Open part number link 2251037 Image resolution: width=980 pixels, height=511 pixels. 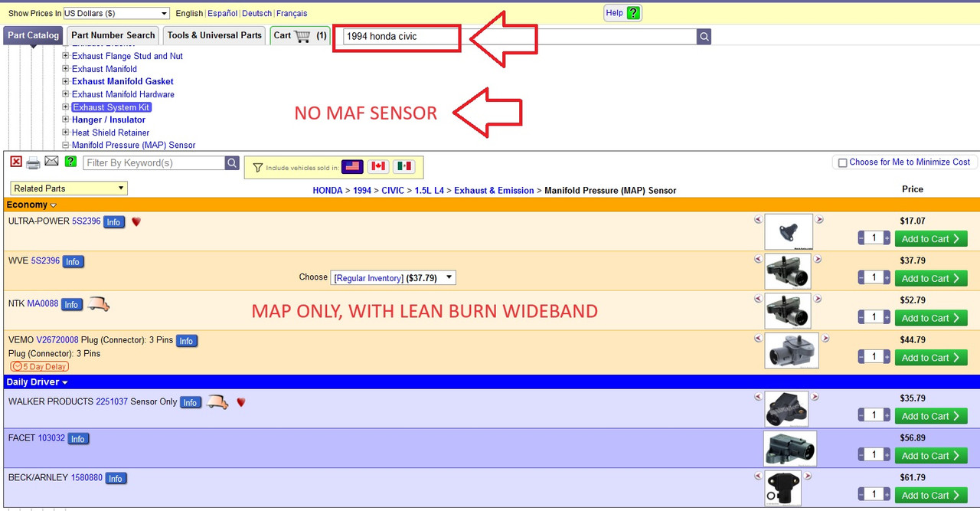(x=112, y=401)
